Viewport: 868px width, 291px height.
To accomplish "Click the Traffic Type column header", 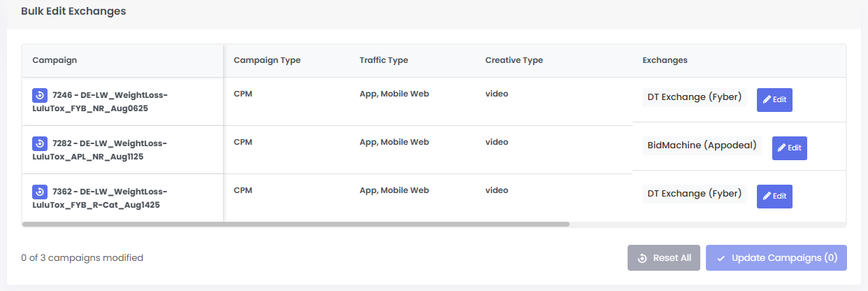I will [x=384, y=60].
